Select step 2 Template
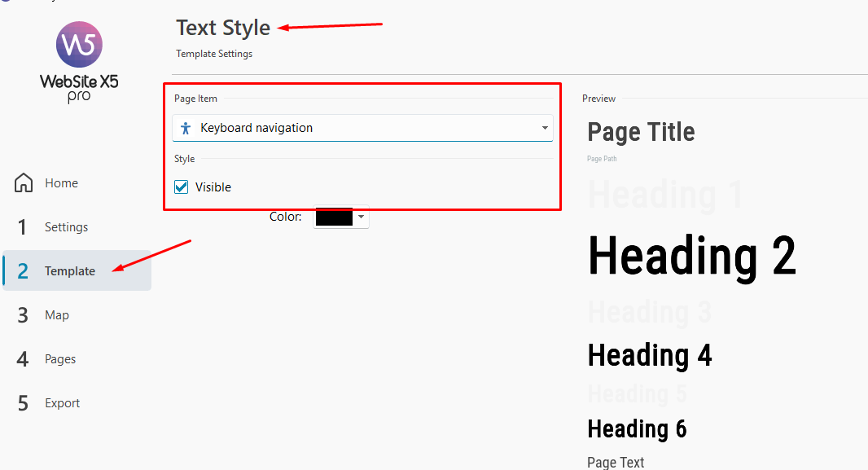The image size is (868, 470). 77,270
